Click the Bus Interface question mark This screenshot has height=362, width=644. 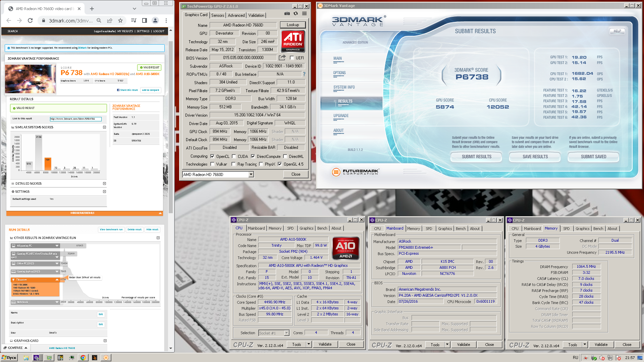point(304,74)
